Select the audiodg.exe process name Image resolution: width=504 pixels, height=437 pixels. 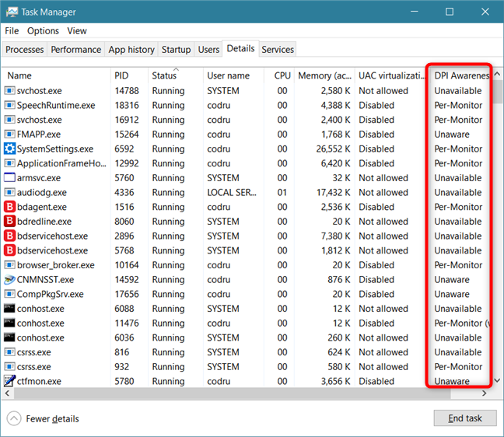pos(42,192)
